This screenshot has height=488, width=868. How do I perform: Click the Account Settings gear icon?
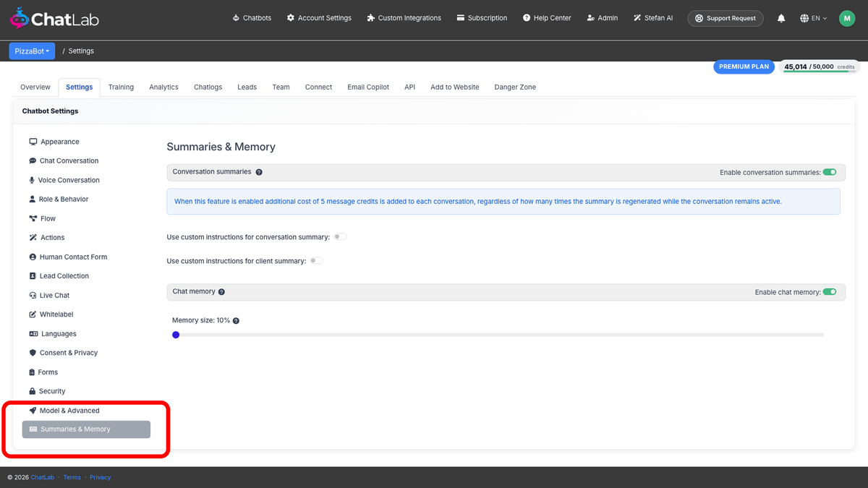(291, 18)
